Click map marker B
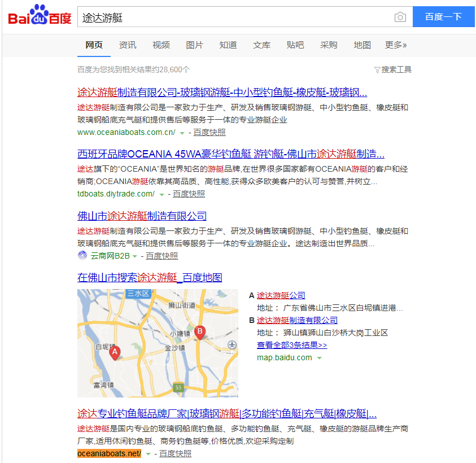476x463 pixels. [x=200, y=333]
